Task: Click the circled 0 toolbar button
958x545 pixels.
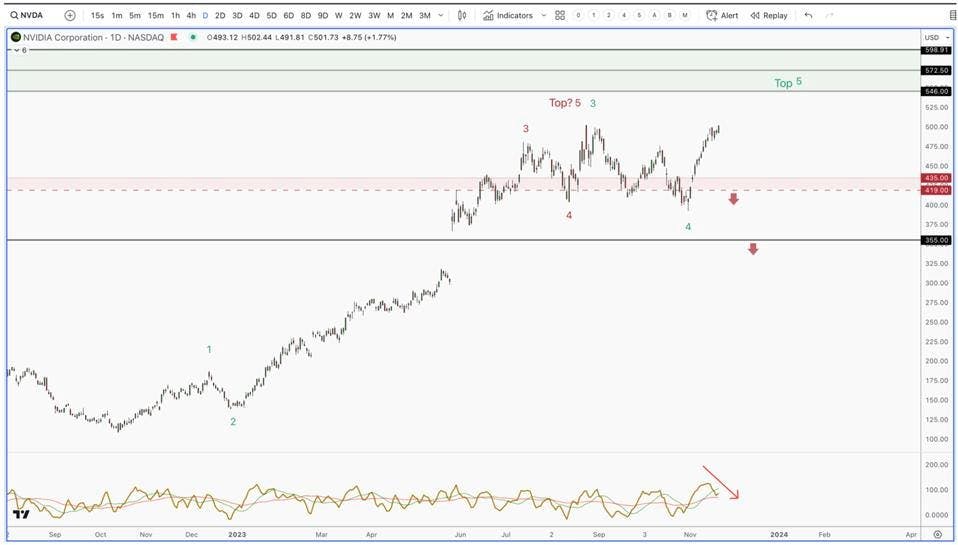Action: tap(578, 15)
